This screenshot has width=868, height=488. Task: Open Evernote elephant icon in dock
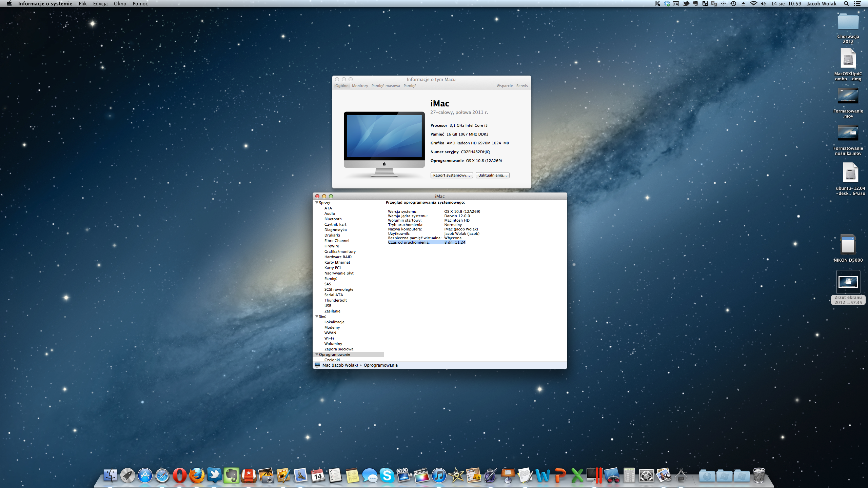click(x=232, y=475)
